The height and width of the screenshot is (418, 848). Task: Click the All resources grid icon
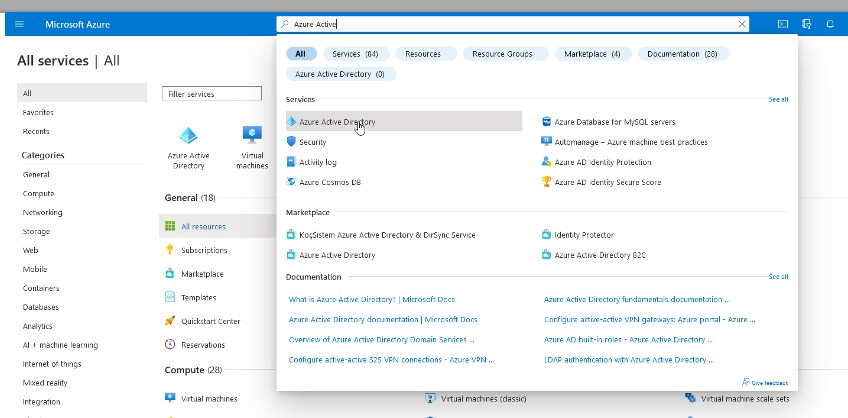coord(170,226)
